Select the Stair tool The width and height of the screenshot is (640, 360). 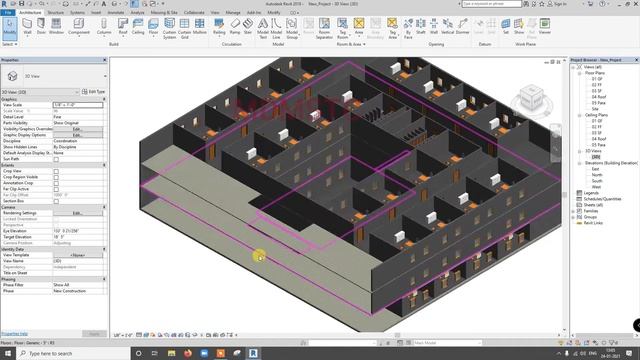coord(248,27)
